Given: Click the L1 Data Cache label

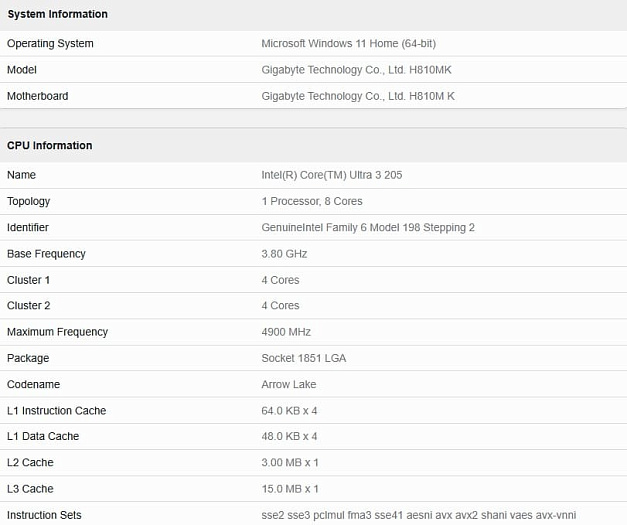Looking at the screenshot, I should click(43, 437).
